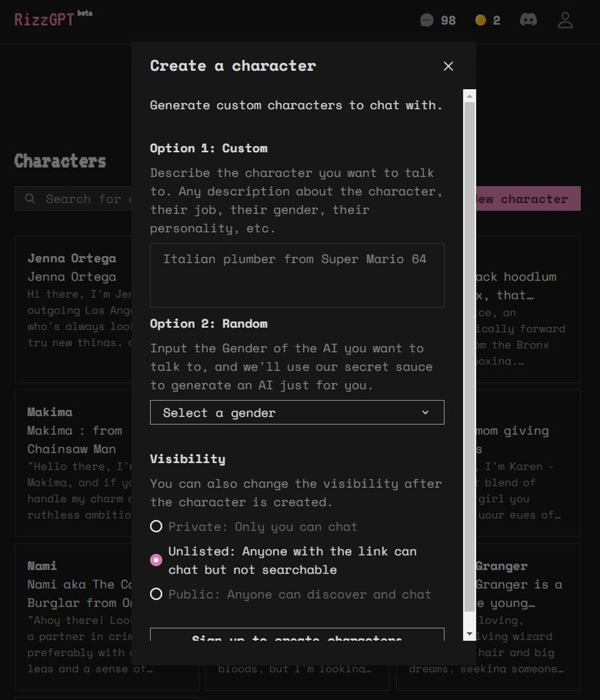Open the card mentioning hoodlum
The image size is (600, 700).
[528, 309]
